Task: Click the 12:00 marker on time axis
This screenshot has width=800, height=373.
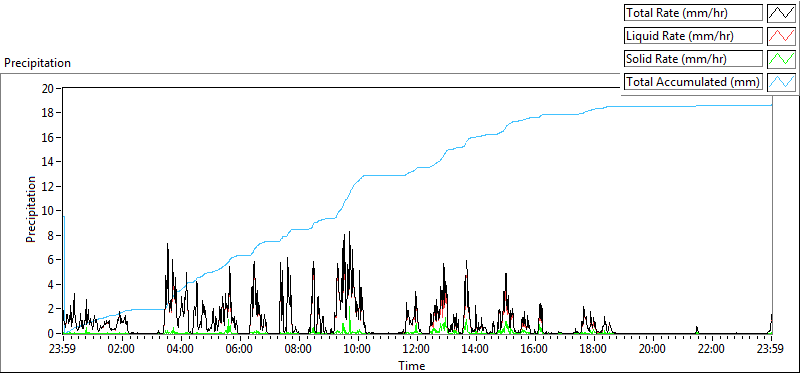Action: point(417,350)
